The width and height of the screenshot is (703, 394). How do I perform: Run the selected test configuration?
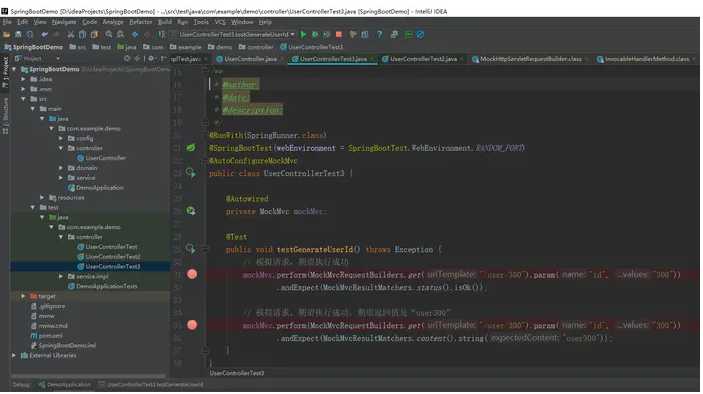pyautogui.click(x=304, y=35)
